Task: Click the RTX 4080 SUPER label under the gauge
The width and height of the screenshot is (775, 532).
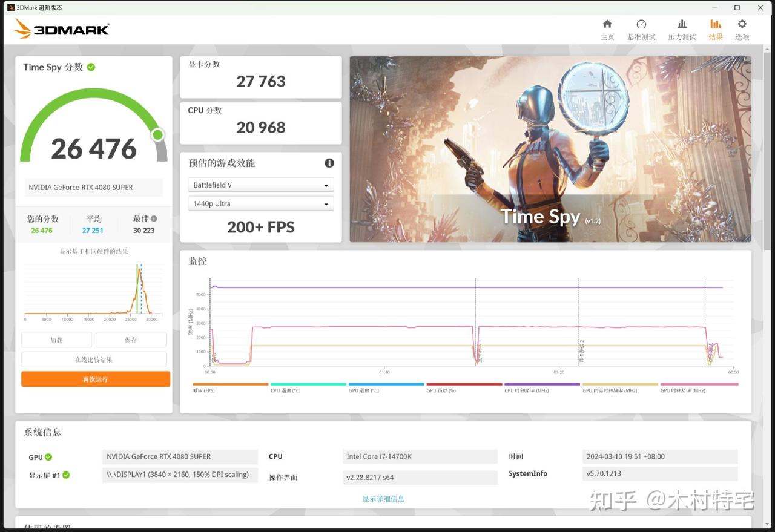Action: (94, 188)
